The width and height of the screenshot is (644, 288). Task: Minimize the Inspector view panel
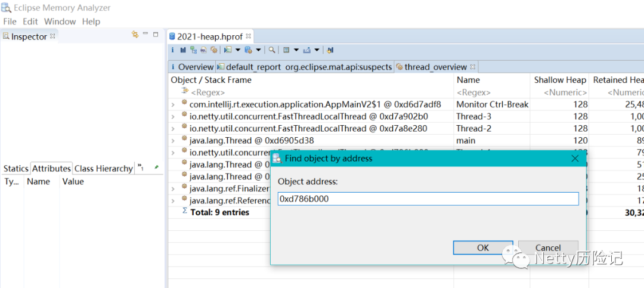click(145, 33)
